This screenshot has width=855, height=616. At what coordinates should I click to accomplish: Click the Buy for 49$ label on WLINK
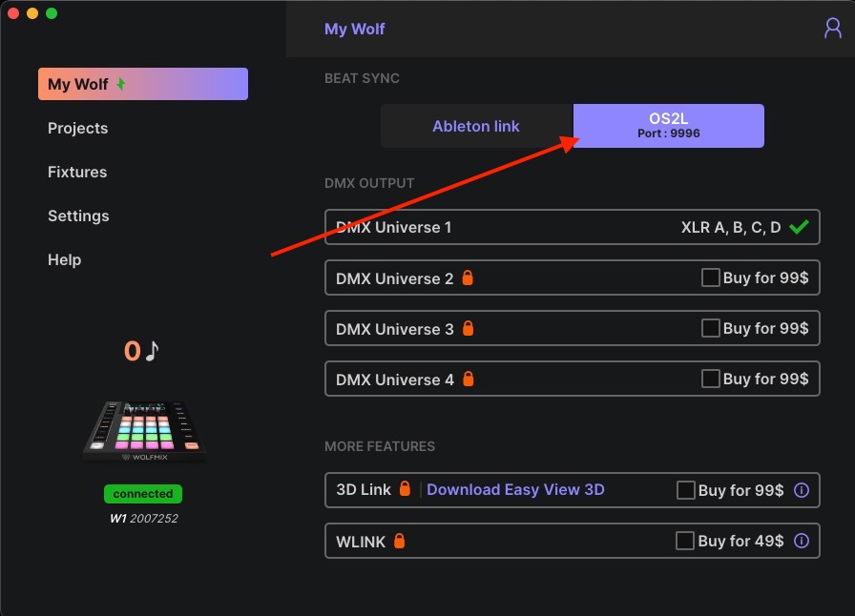[740, 541]
